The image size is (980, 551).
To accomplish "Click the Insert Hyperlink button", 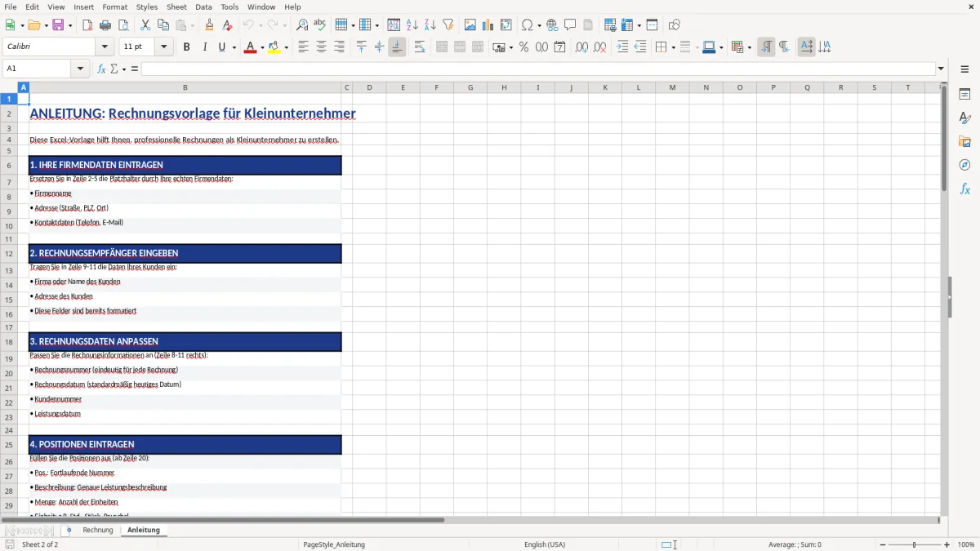I will (553, 24).
